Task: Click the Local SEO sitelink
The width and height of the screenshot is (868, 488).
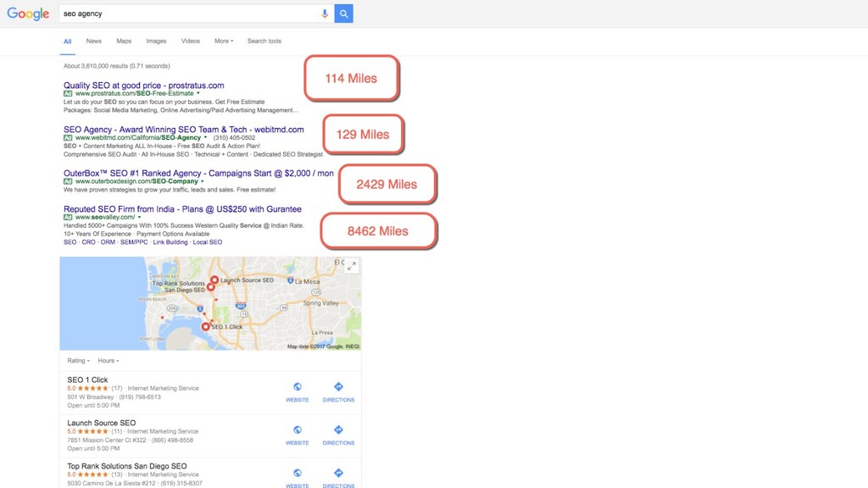Action: [x=208, y=242]
